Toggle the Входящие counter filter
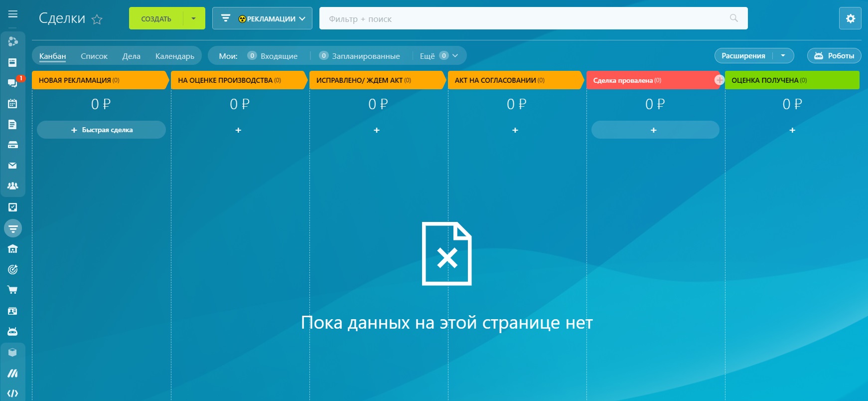The image size is (868, 401). [x=273, y=56]
